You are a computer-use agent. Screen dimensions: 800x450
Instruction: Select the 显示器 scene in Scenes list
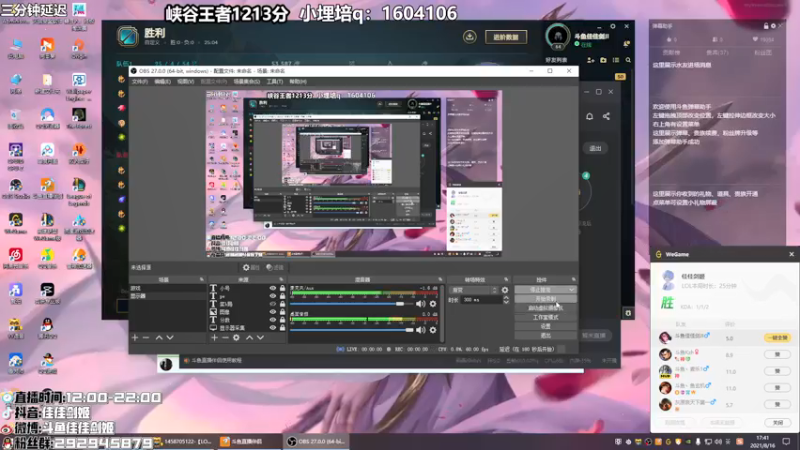point(167,296)
